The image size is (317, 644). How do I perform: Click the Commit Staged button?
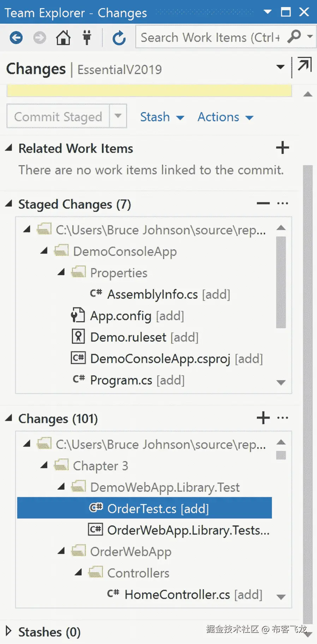(x=58, y=116)
